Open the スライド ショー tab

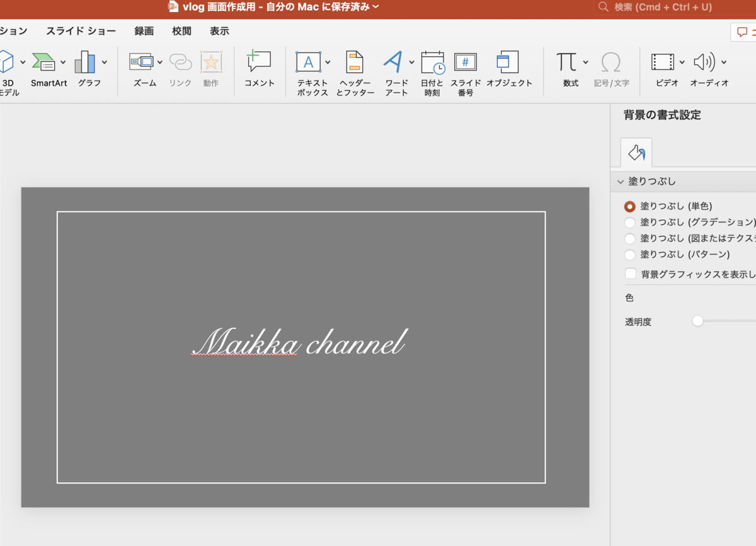[x=81, y=31]
